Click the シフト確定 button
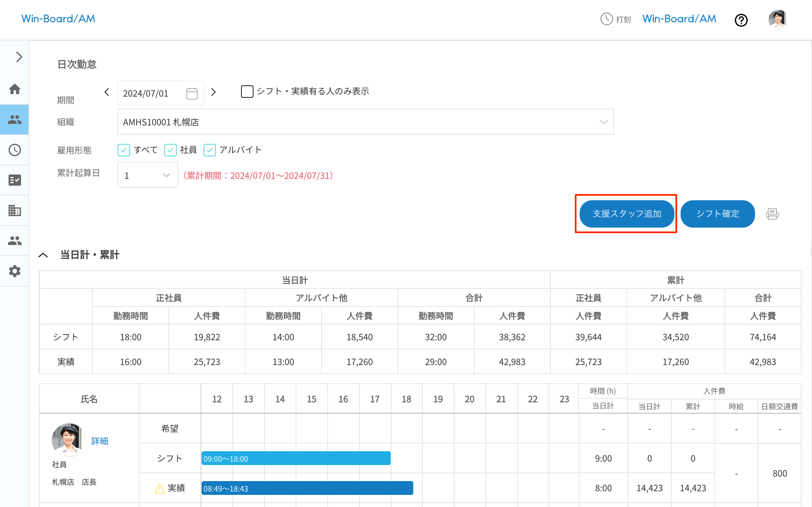Viewport: 812px width, 507px height. [717, 214]
